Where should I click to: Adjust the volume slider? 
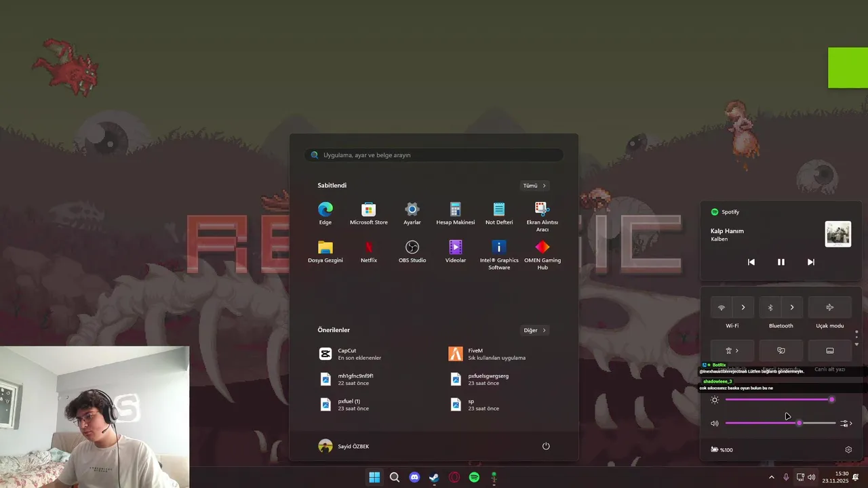(x=780, y=423)
